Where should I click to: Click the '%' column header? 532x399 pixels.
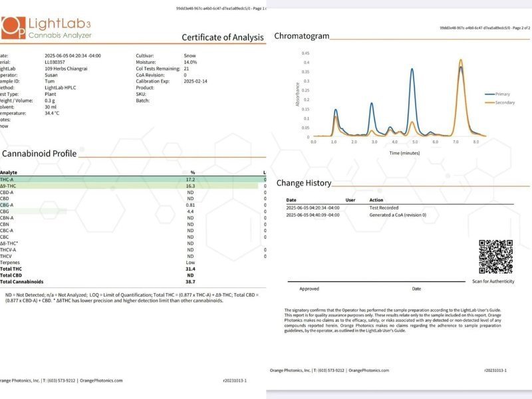click(192, 172)
